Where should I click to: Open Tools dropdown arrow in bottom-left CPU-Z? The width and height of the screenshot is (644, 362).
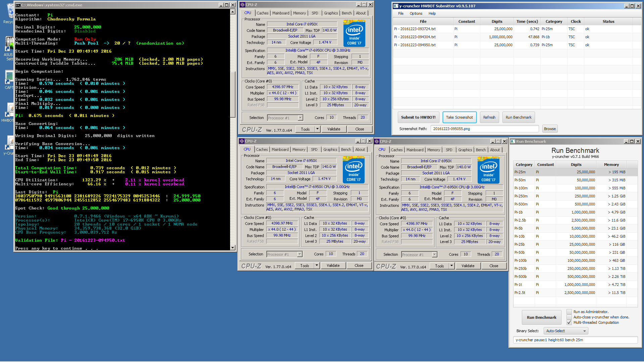click(317, 265)
